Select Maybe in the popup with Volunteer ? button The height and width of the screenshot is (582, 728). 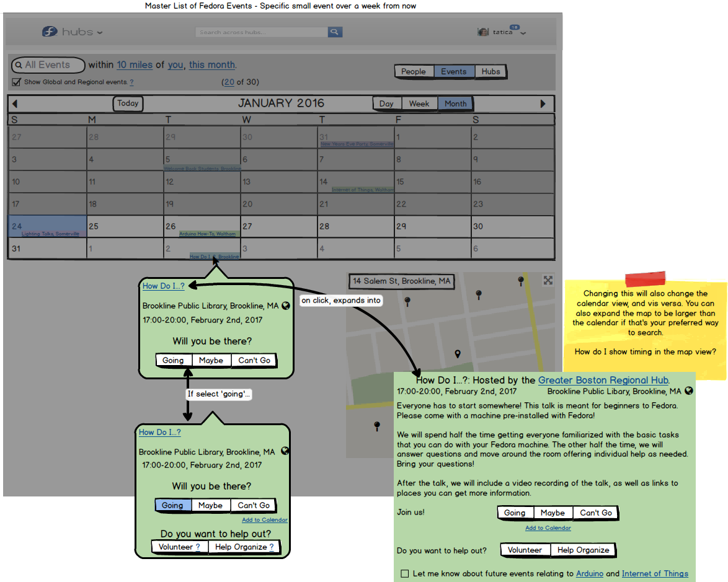pyautogui.click(x=210, y=505)
